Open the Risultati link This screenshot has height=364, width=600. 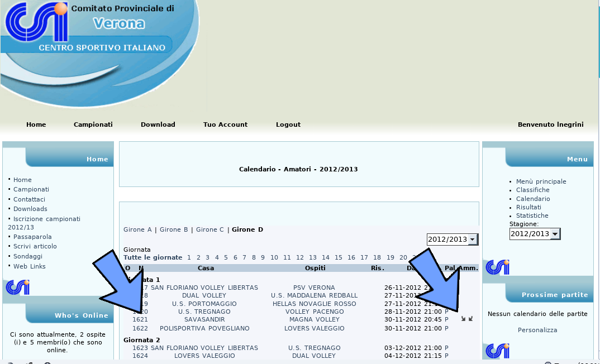click(x=529, y=207)
